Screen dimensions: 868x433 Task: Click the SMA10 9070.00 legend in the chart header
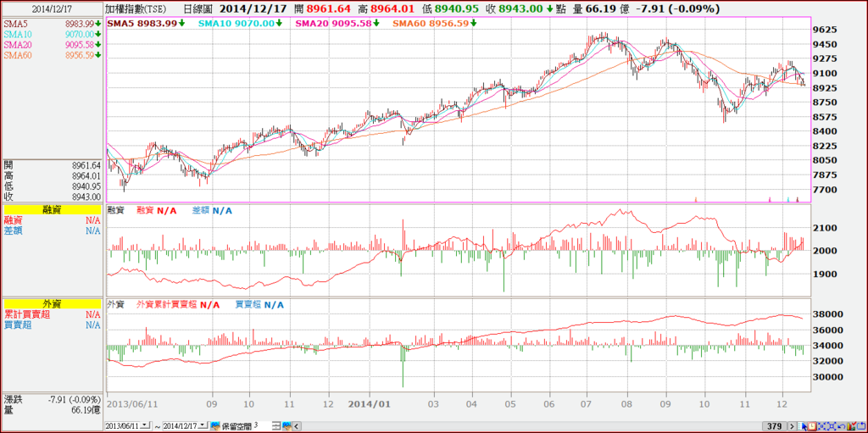coord(241,23)
